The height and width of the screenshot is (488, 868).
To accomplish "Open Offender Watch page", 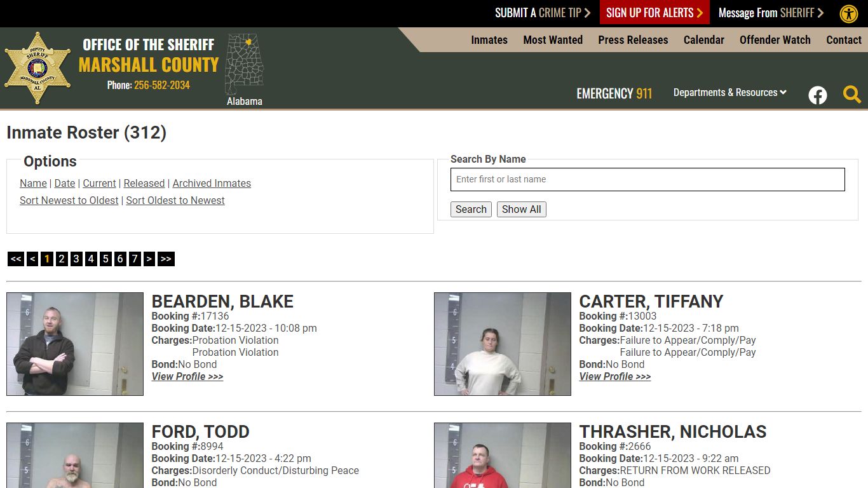I will (775, 39).
